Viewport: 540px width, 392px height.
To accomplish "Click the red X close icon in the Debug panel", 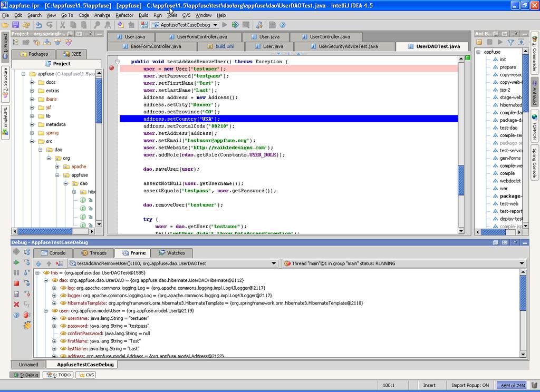I will 16,304.
